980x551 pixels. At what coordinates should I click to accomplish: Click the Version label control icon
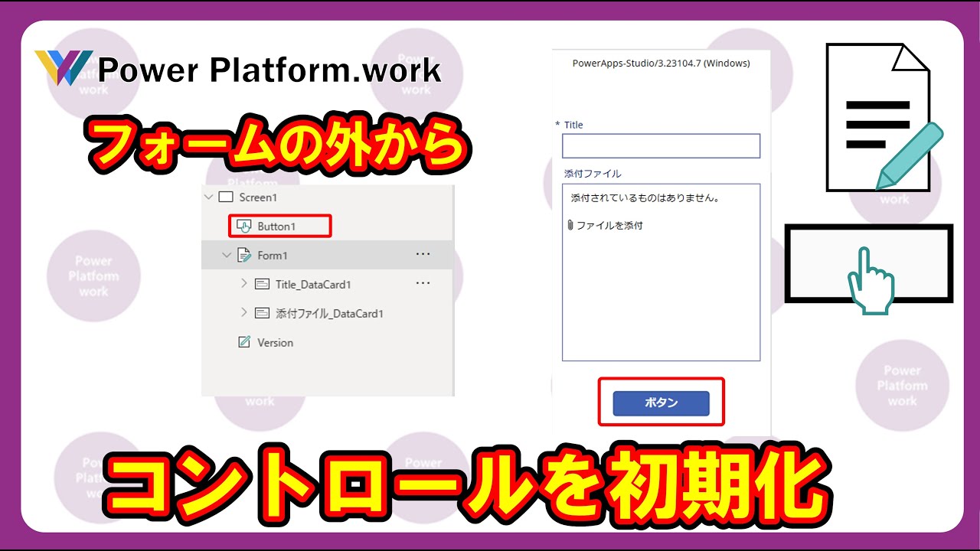click(244, 343)
